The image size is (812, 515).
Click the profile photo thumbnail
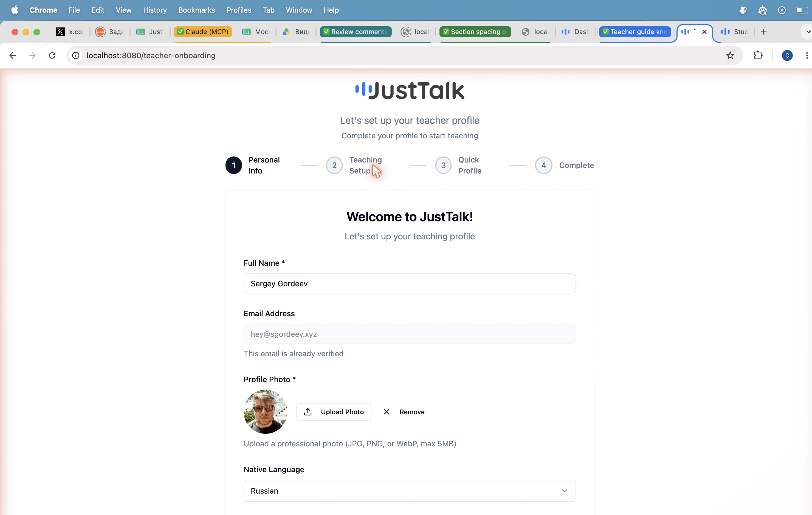tap(265, 412)
